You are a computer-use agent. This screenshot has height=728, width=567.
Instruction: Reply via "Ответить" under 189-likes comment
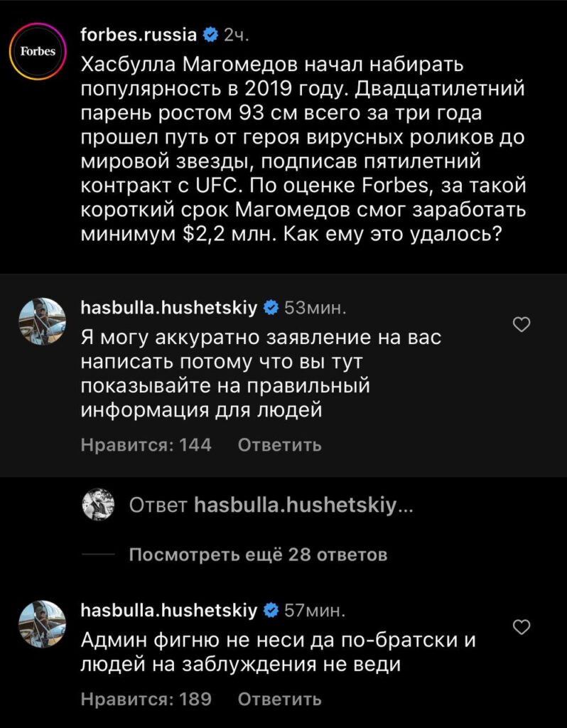point(279,699)
